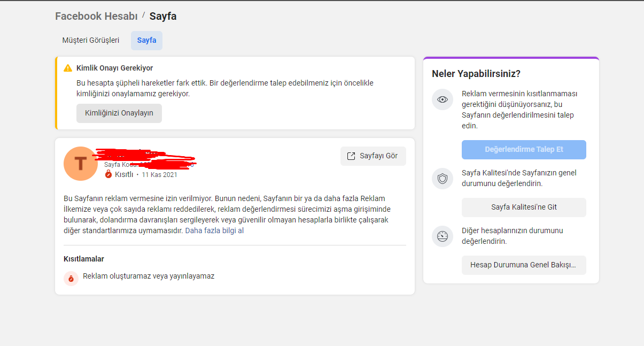Screen dimensions: 644x346
Task: Click the Kısıtlamalar heading
Action: point(84,259)
